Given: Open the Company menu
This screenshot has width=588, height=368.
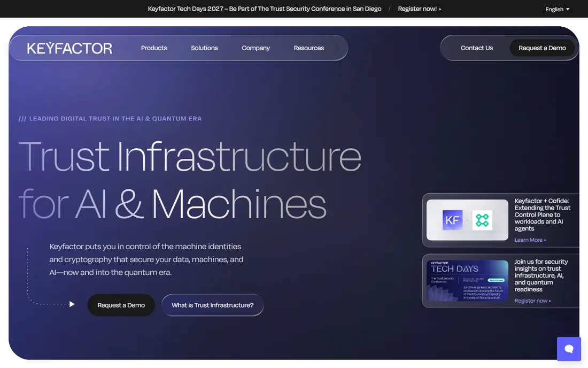Looking at the screenshot, I should click(x=256, y=48).
